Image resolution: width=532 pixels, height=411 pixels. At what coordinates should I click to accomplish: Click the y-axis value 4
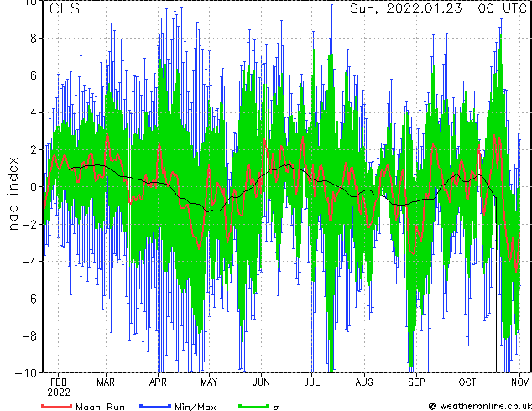click(34, 112)
